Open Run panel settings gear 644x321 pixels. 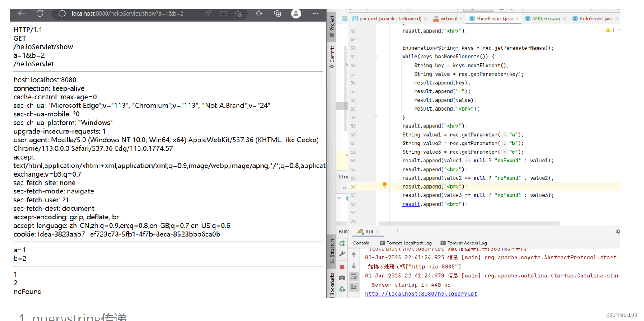pyautogui.click(x=618, y=231)
